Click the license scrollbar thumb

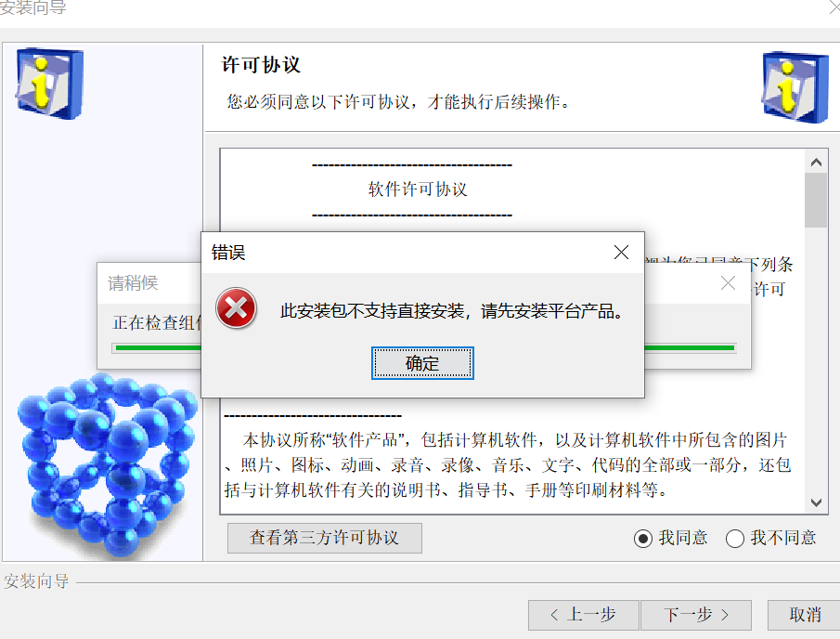(816, 200)
